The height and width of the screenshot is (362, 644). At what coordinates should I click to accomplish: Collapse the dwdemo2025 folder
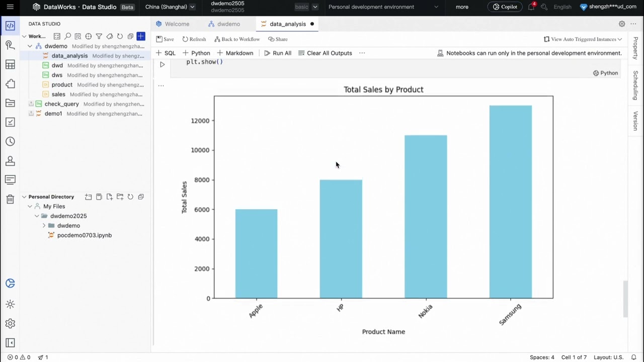pos(37,216)
